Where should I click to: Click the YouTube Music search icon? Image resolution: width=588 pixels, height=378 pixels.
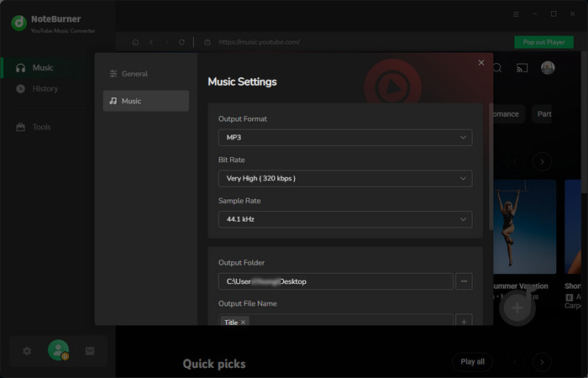tap(496, 68)
